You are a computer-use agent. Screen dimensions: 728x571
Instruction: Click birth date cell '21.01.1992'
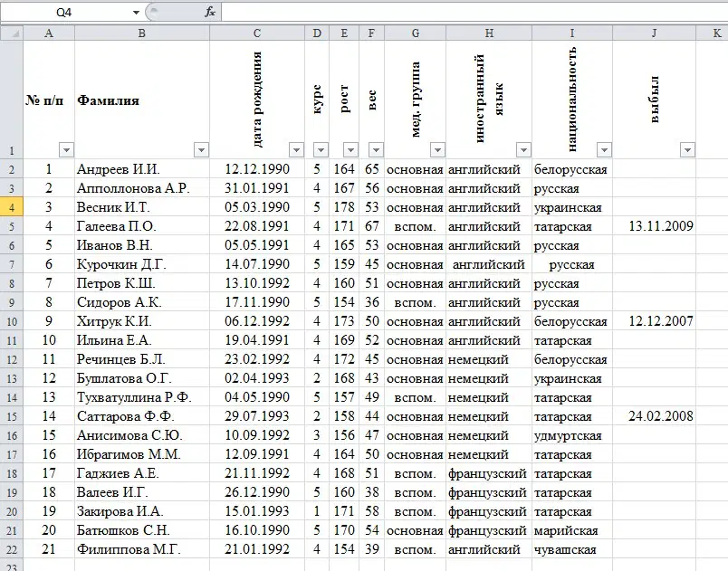tap(257, 549)
